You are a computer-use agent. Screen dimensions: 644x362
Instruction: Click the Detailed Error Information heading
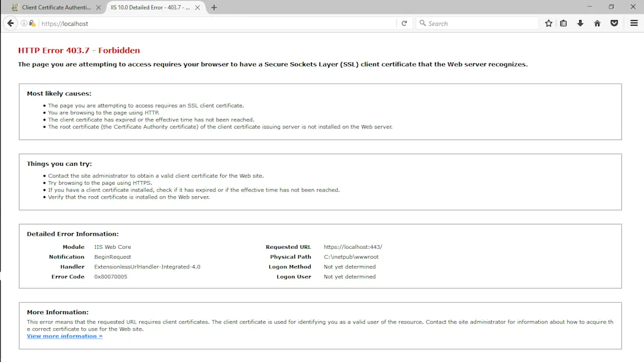pos(73,234)
